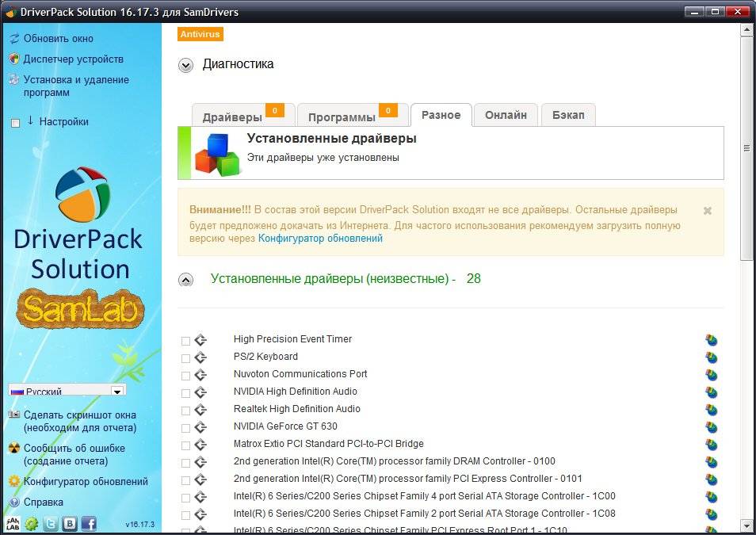Open Справка in sidebar
The height and width of the screenshot is (535, 756).
(x=44, y=503)
